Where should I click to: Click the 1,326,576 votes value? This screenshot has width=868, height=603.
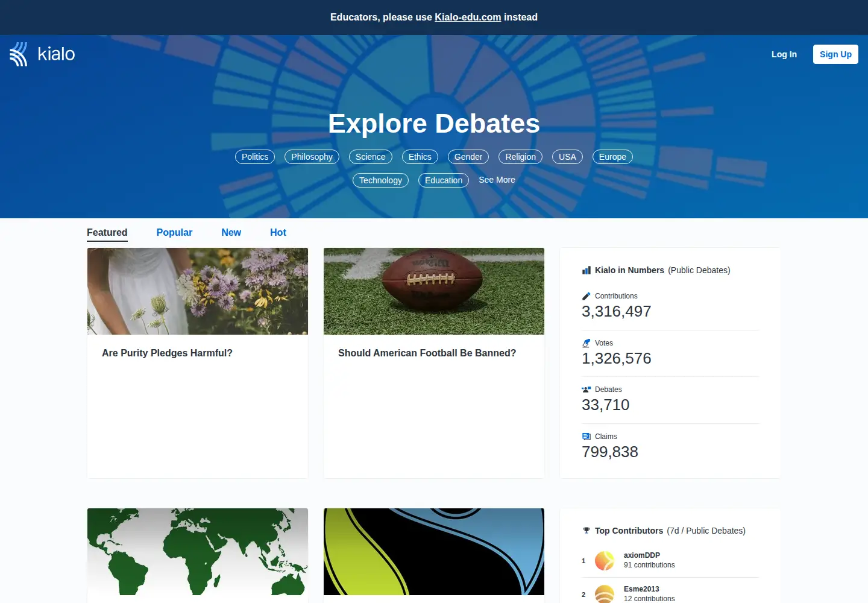coord(617,359)
